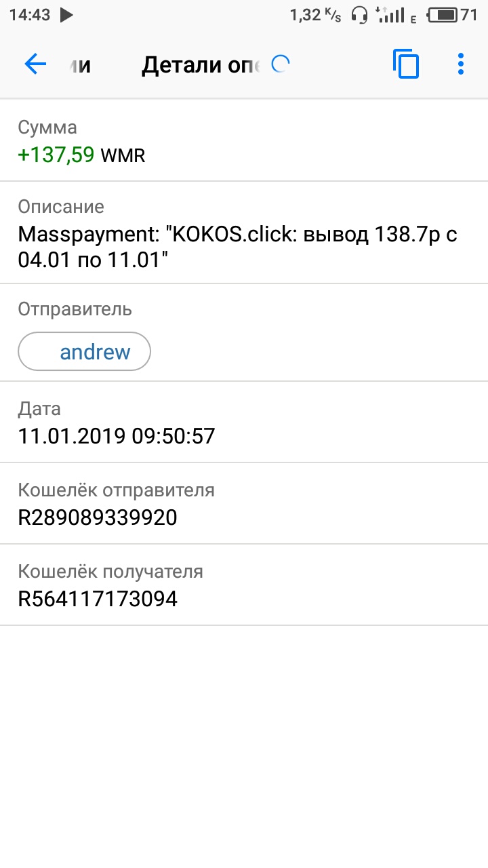The image size is (488, 868).
Task: Tap the play icon in status bar
Action: (x=66, y=15)
